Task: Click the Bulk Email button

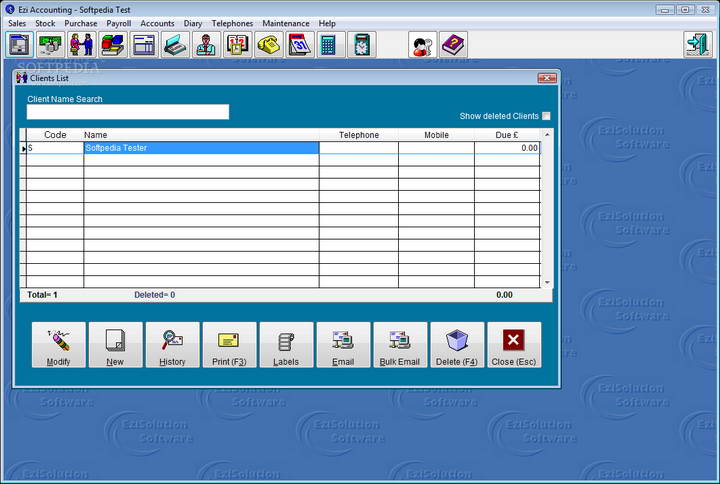Action: (x=400, y=345)
